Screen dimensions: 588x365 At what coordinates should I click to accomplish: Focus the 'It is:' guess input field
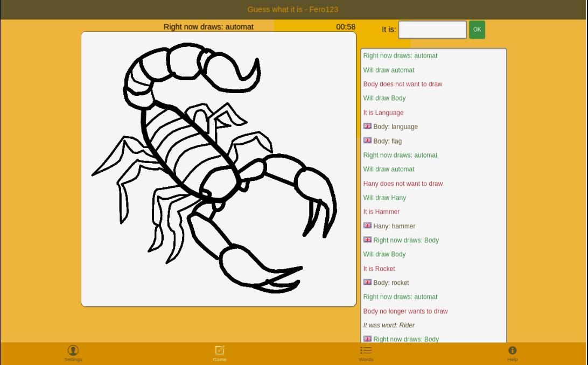(x=432, y=30)
